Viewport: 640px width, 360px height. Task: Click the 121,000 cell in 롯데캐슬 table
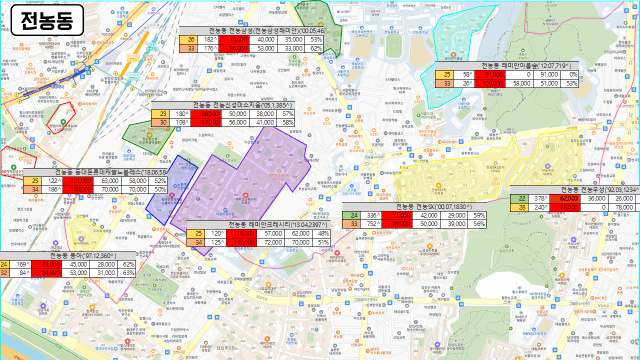(x=78, y=181)
